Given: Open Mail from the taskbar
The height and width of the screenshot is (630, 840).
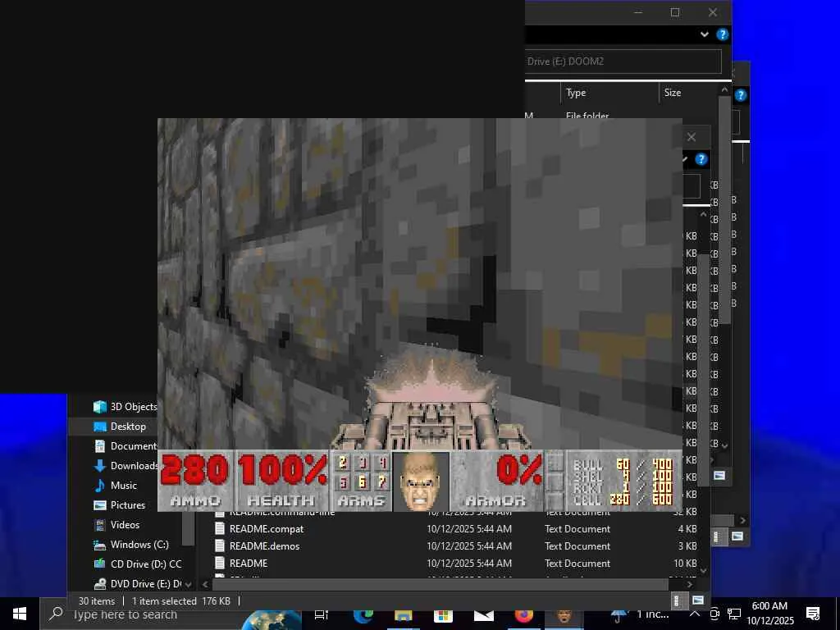Looking at the screenshot, I should [483, 617].
